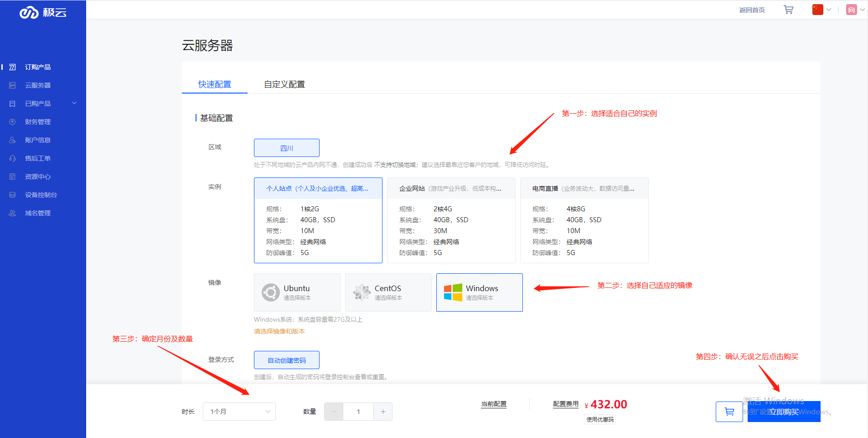Click the 使用优惠码 coupon button
This screenshot has width=868, height=438.
(x=599, y=420)
